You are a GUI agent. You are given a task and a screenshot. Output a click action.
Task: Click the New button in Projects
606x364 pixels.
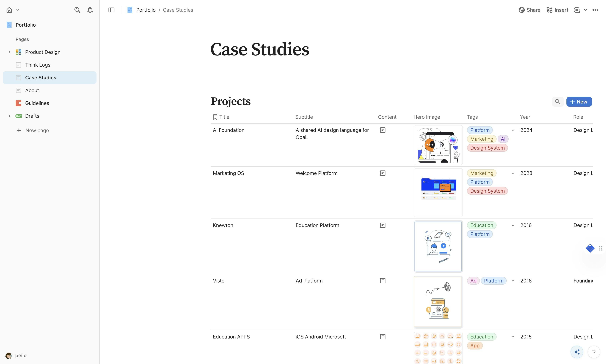click(x=579, y=102)
